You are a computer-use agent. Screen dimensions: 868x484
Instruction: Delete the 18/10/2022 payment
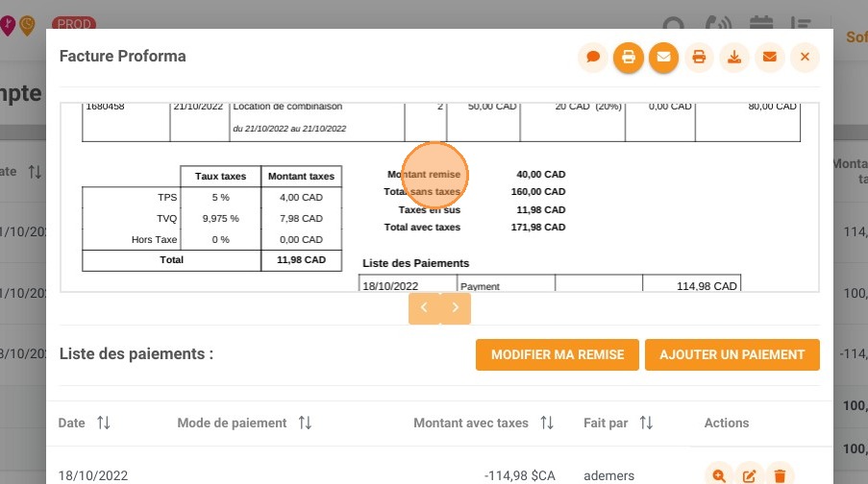(x=780, y=475)
